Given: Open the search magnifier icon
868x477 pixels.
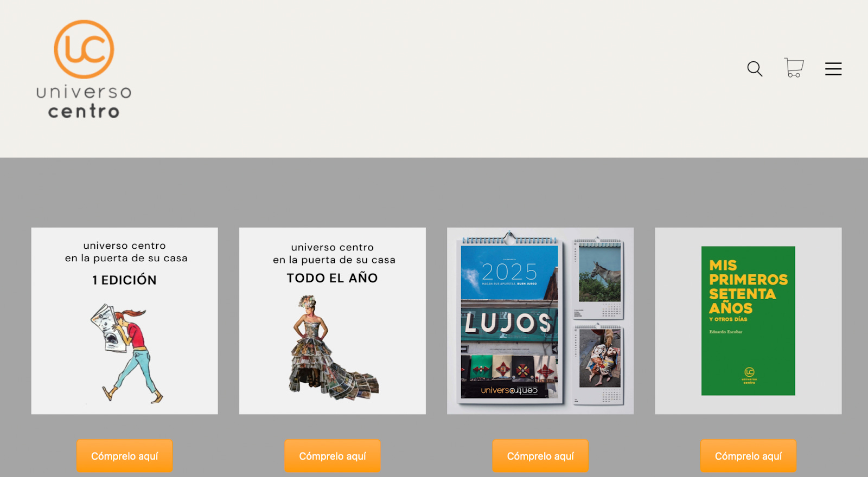Looking at the screenshot, I should [755, 69].
